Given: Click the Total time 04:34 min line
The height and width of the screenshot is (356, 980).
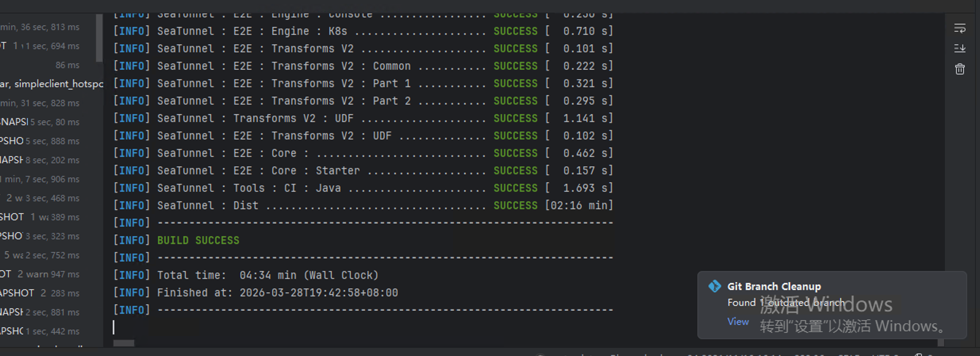Looking at the screenshot, I should pyautogui.click(x=268, y=275).
